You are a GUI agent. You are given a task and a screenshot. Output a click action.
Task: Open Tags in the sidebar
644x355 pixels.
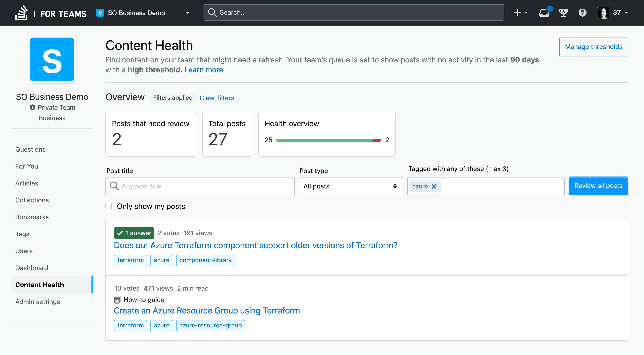pyautogui.click(x=22, y=234)
